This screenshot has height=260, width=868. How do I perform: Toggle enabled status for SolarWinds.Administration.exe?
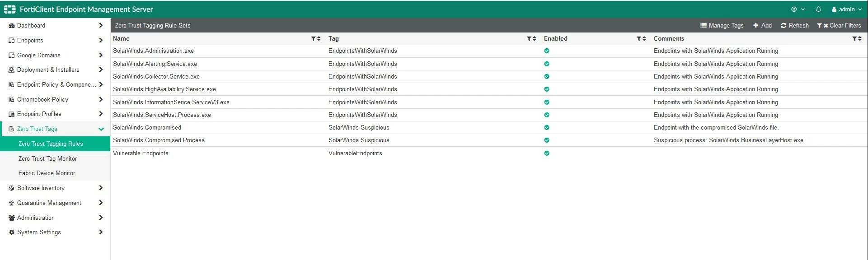[x=547, y=51]
